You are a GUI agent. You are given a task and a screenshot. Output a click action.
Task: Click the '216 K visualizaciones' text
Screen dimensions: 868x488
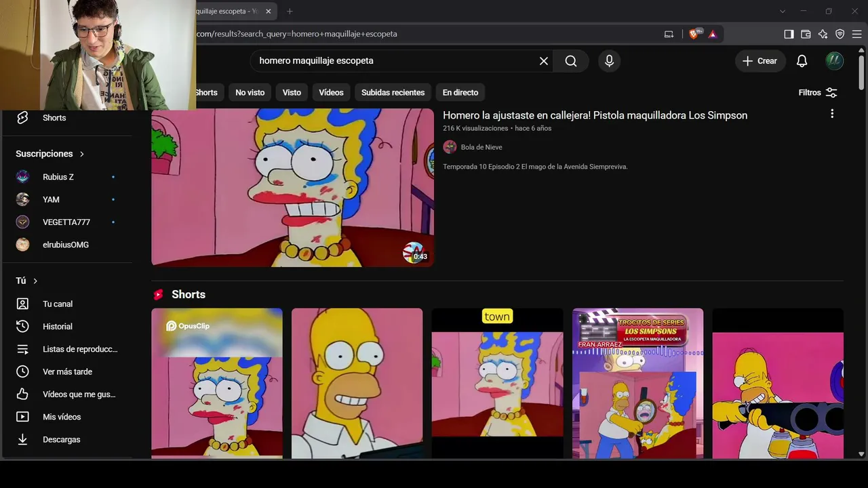pos(475,128)
